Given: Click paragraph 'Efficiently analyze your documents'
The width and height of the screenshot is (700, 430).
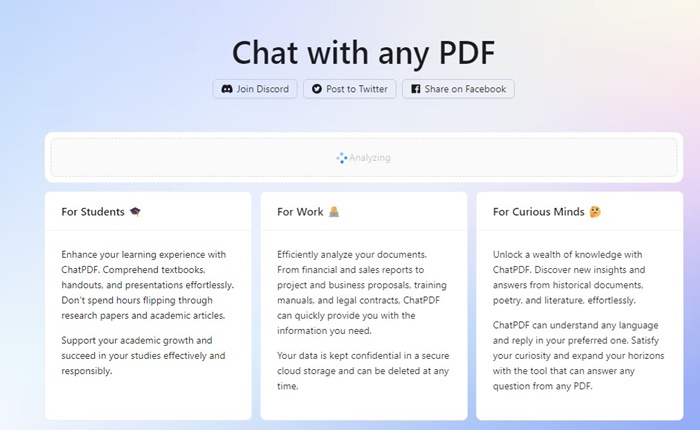Looking at the screenshot, I should tap(362, 292).
